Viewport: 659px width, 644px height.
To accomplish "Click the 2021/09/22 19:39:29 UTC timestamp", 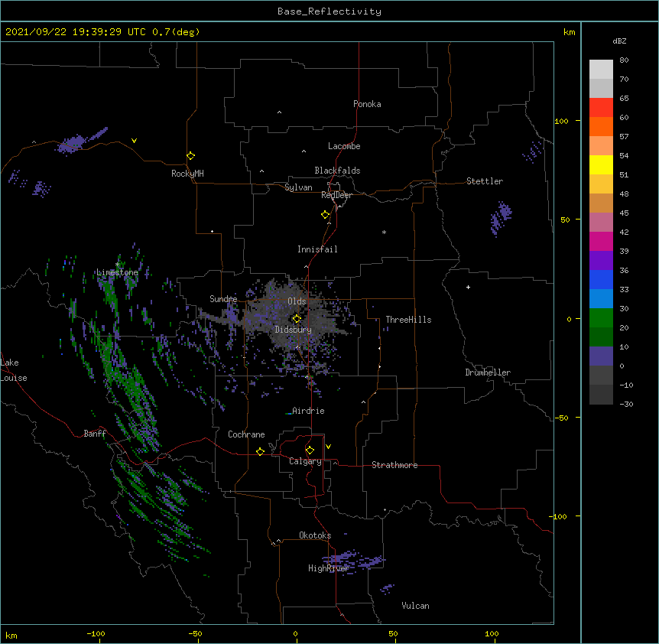I will 76,32.
